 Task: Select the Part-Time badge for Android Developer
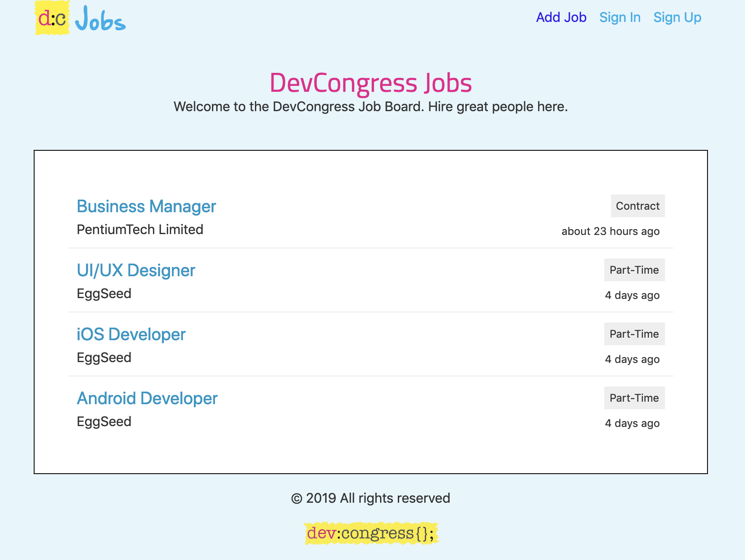634,398
